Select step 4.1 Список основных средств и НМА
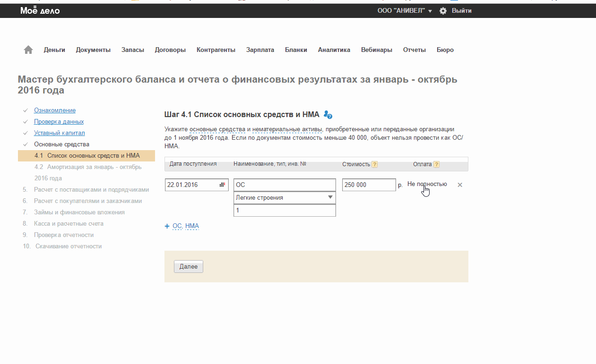This screenshot has height=364, width=596. pyautogui.click(x=86, y=156)
